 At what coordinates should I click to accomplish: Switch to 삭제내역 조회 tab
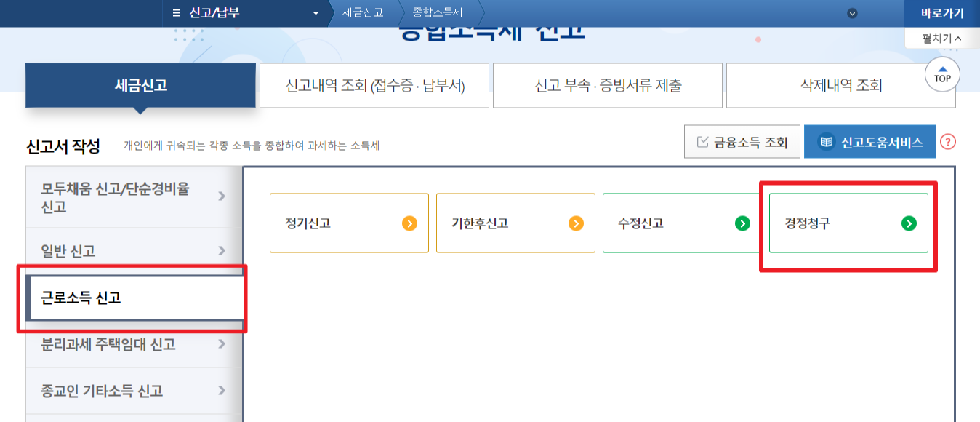(x=840, y=85)
